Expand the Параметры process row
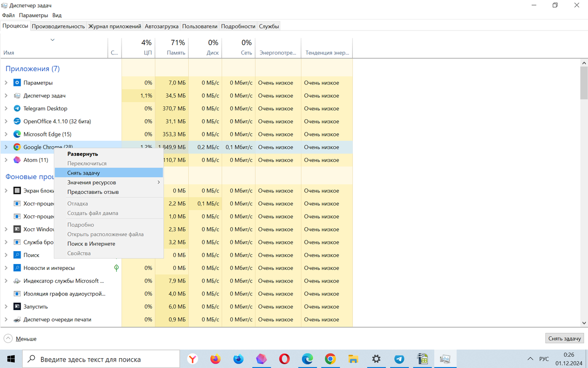The width and height of the screenshot is (588, 368). click(x=6, y=83)
